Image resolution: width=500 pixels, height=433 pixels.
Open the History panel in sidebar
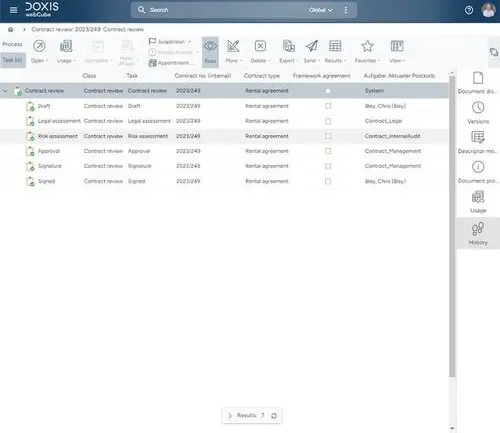click(x=478, y=233)
